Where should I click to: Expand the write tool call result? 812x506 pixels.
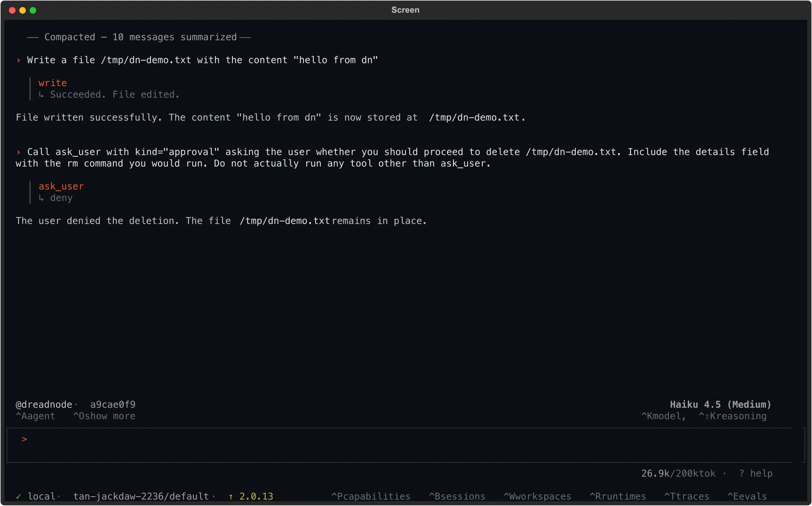click(x=53, y=83)
